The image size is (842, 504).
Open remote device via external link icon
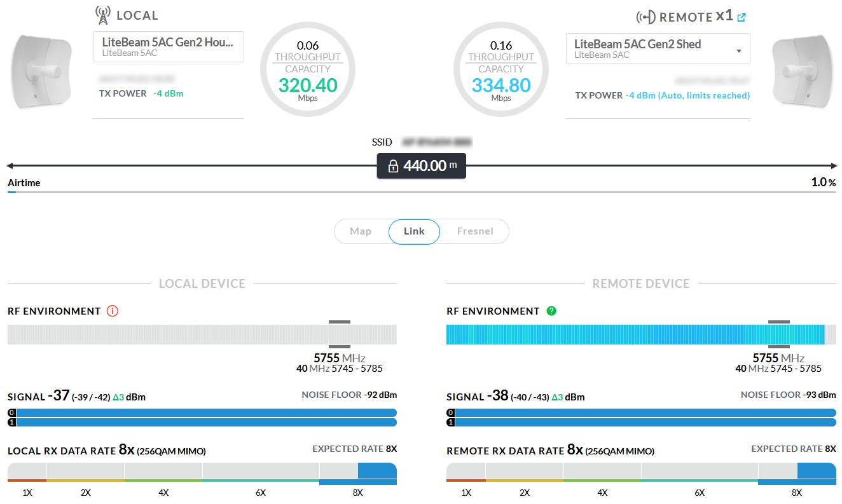pos(741,18)
